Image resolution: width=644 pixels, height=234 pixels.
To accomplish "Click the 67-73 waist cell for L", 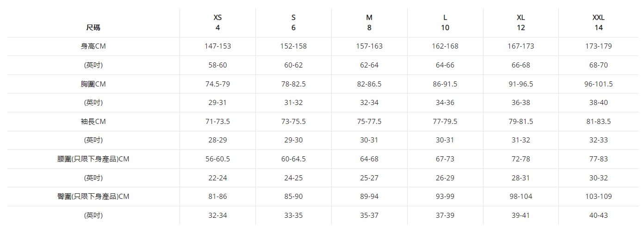I will tap(445, 159).
